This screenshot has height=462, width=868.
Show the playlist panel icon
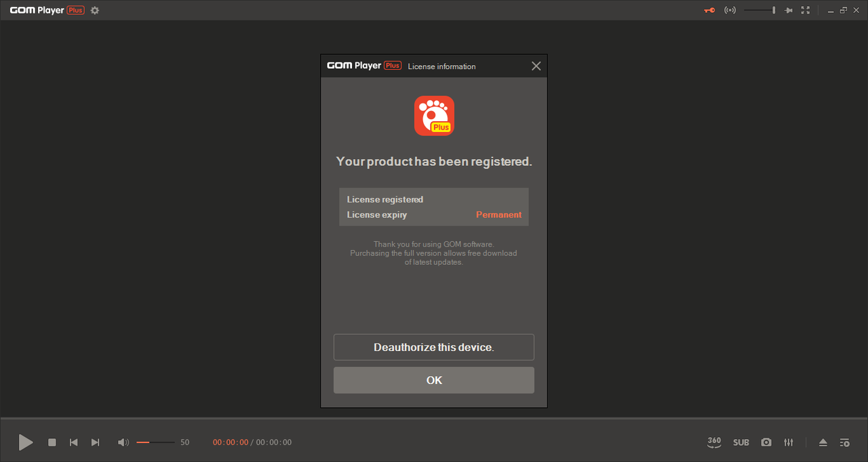[844, 442]
